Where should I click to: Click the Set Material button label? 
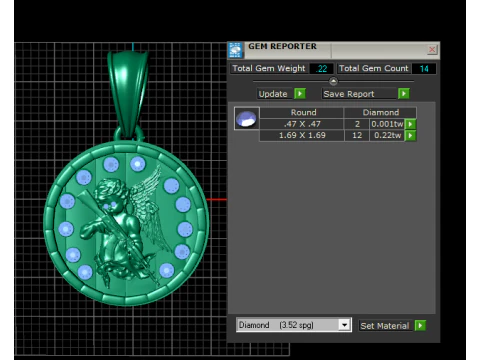coord(385,326)
